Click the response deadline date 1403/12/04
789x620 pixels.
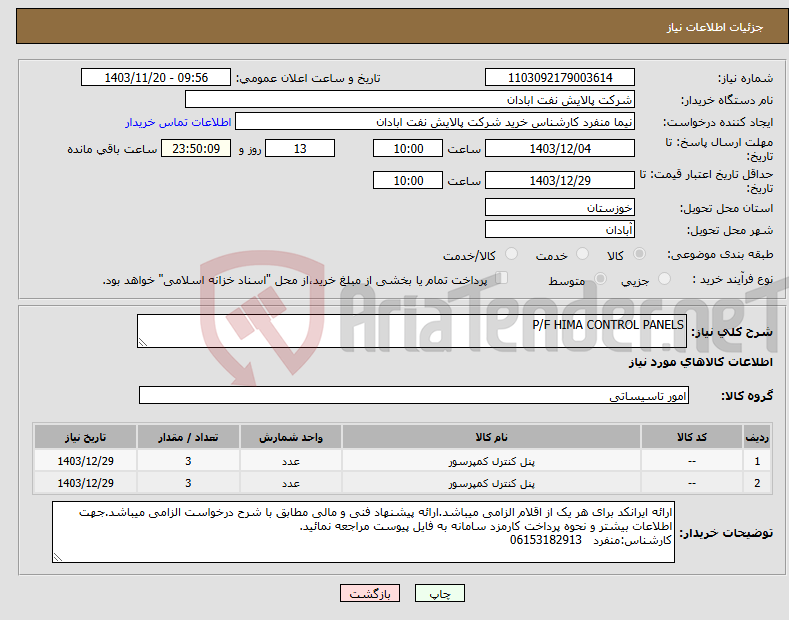560,148
